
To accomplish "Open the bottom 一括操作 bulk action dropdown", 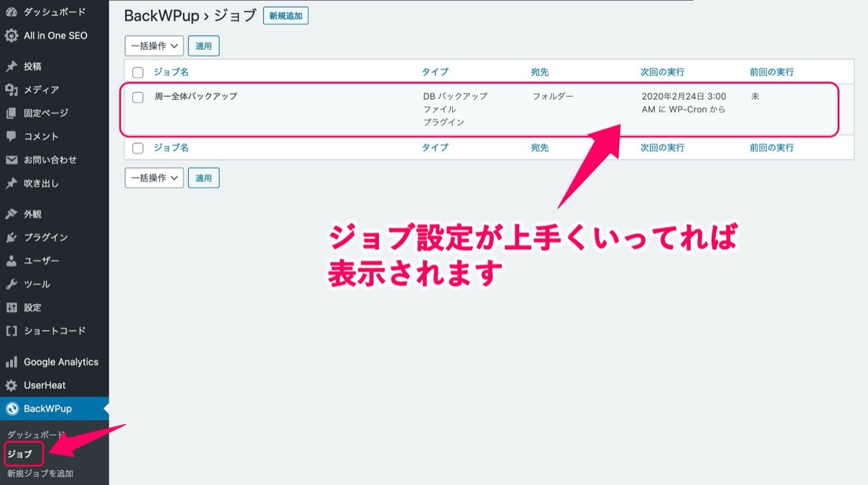I will [x=154, y=177].
